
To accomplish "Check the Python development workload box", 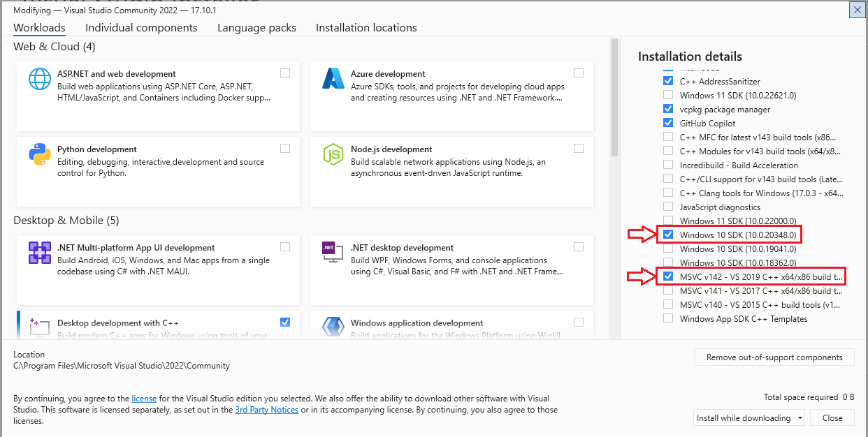I will click(285, 148).
